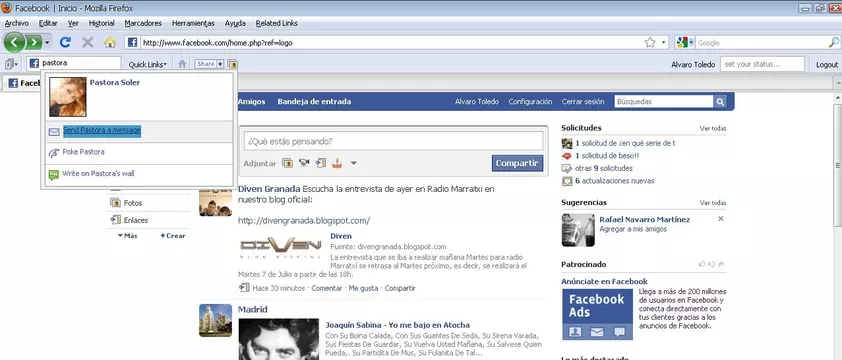
Task: Dismiss the Rafael Navarro Martínez suggestion
Action: (x=721, y=219)
